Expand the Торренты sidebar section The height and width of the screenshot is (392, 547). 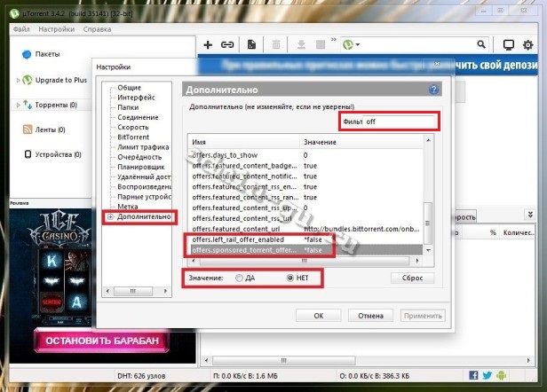coord(16,105)
